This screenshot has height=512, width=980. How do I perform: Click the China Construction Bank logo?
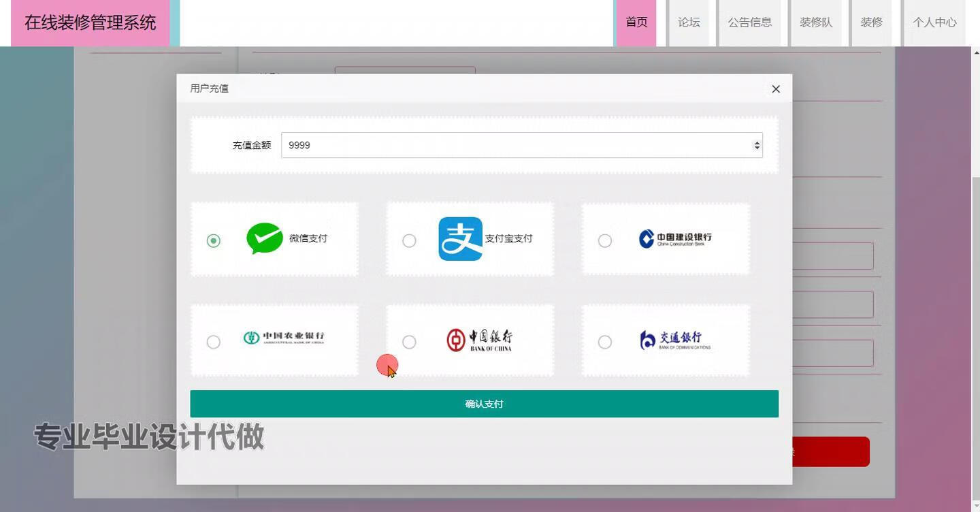[675, 238]
